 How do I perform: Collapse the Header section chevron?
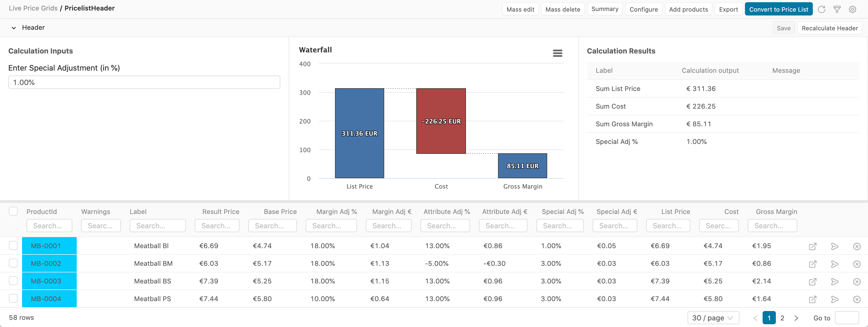14,28
